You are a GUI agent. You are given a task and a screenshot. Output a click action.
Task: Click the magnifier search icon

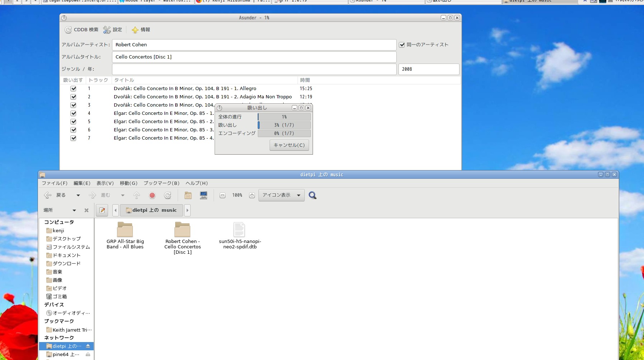[x=312, y=195]
